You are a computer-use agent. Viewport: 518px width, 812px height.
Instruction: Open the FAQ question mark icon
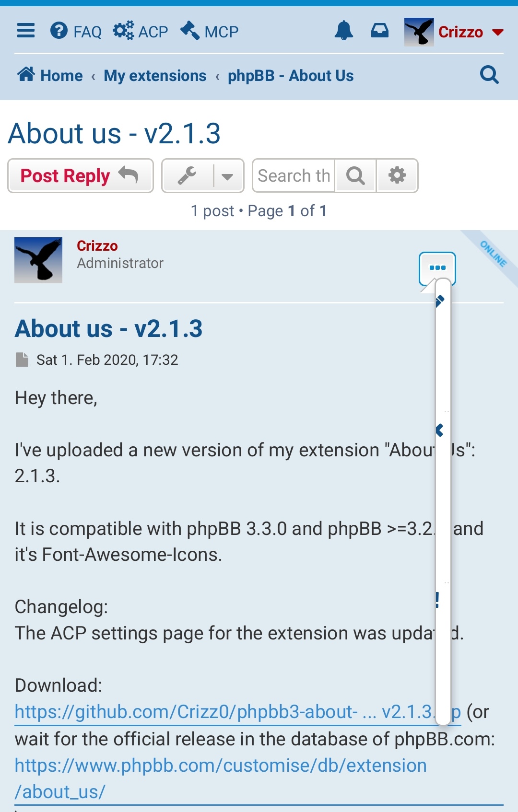[59, 31]
